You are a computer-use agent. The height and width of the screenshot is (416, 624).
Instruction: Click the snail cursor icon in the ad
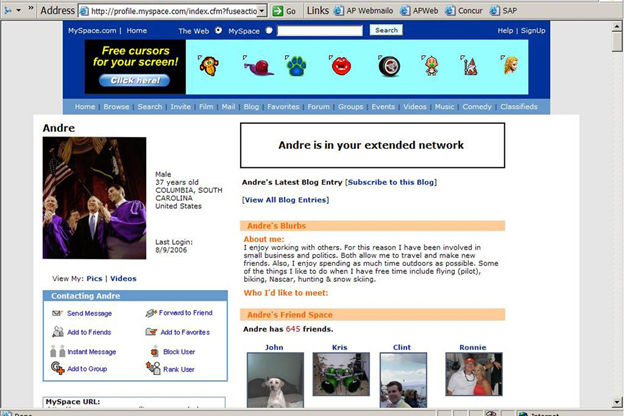pos(259,66)
